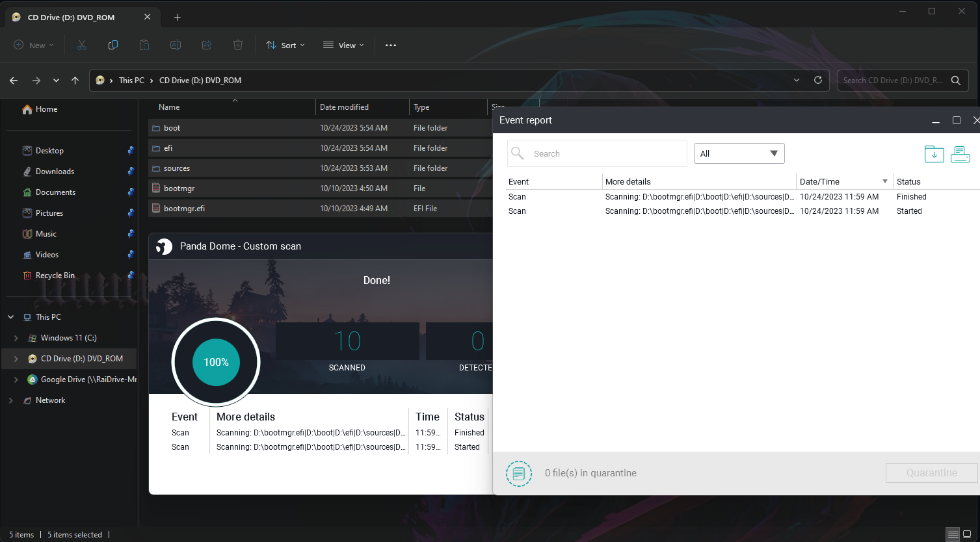
Task: Open Music in navigation pane
Action: point(46,234)
